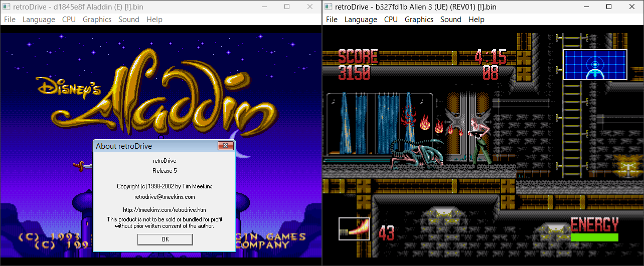Click the About retroDrive dialog title
The image size is (644, 266).
[124, 146]
